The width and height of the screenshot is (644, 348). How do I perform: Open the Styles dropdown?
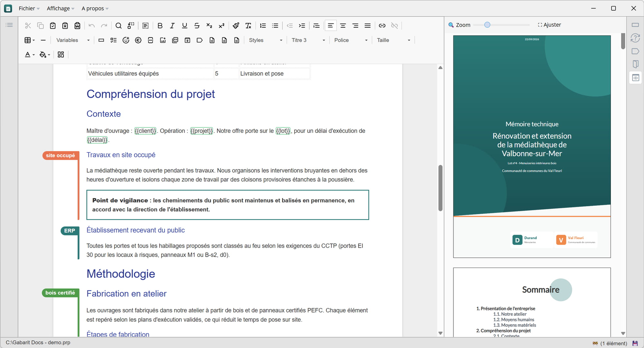(x=266, y=40)
